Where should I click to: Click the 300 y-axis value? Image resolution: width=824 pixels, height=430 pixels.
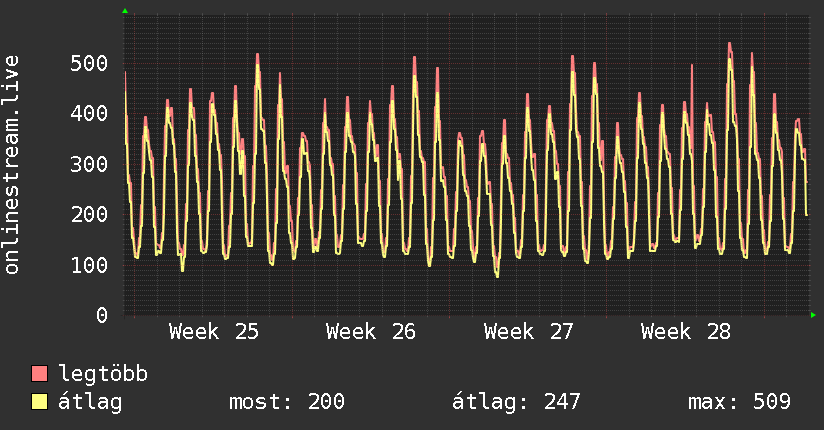pyautogui.click(x=89, y=164)
